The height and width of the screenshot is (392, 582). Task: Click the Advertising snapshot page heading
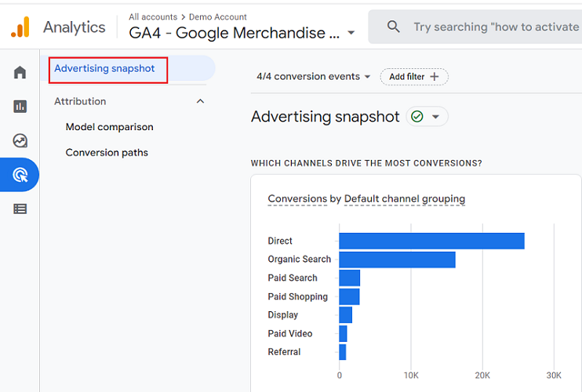coord(326,117)
